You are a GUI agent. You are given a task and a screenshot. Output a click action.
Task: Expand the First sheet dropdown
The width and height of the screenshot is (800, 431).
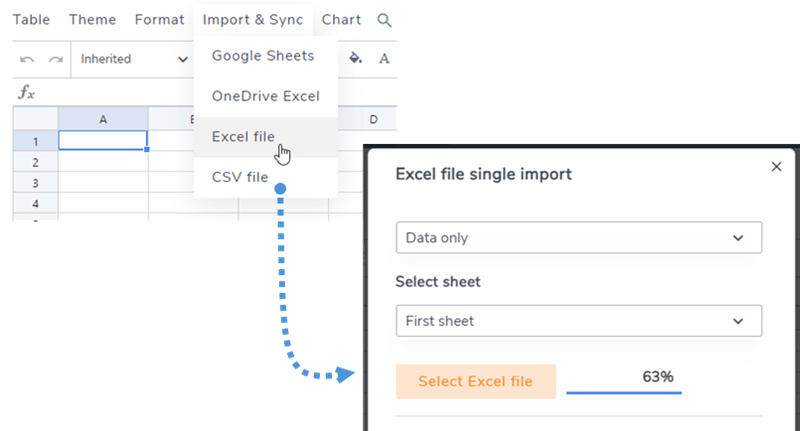[578, 321]
